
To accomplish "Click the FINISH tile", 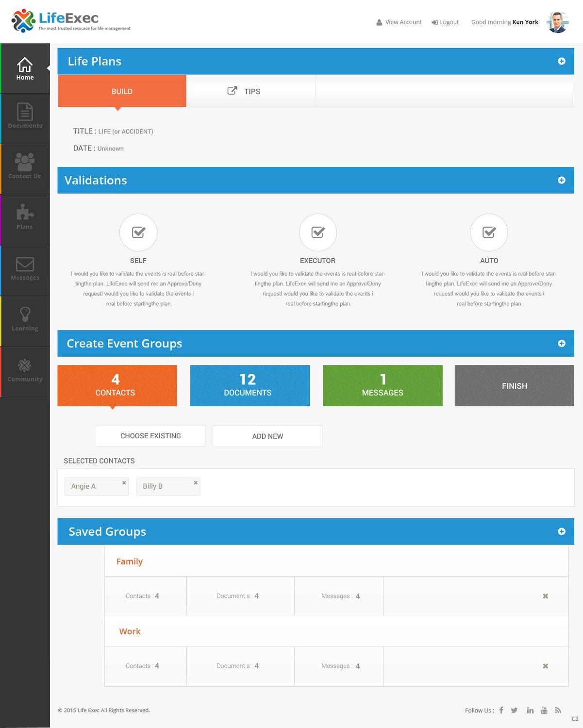I will (515, 385).
